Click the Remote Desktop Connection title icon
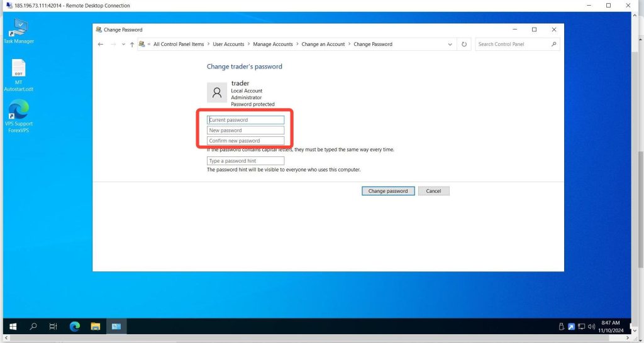The width and height of the screenshot is (644, 343). point(9,5)
